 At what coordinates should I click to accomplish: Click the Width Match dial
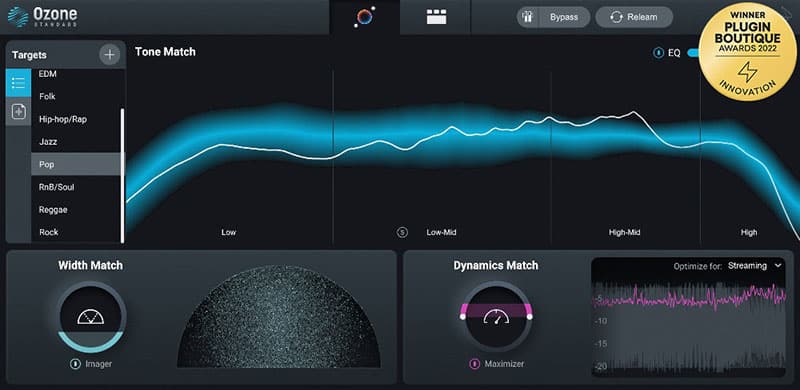pos(90,317)
